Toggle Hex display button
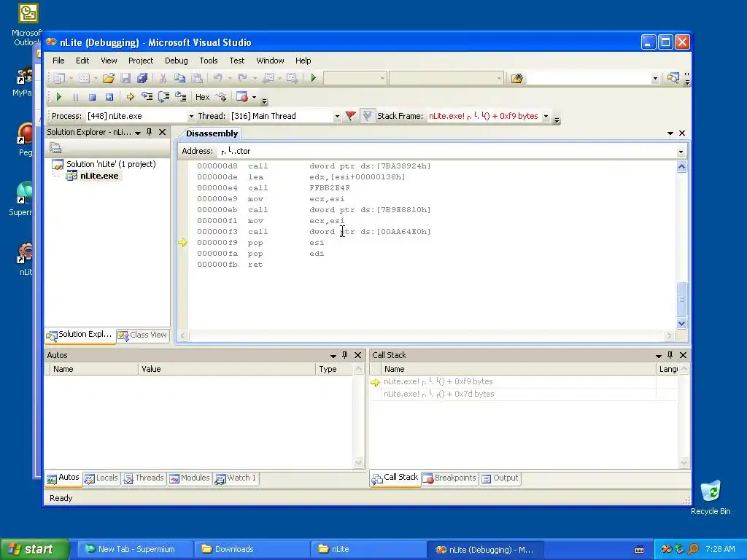Image resolution: width=747 pixels, height=560 pixels. click(203, 97)
